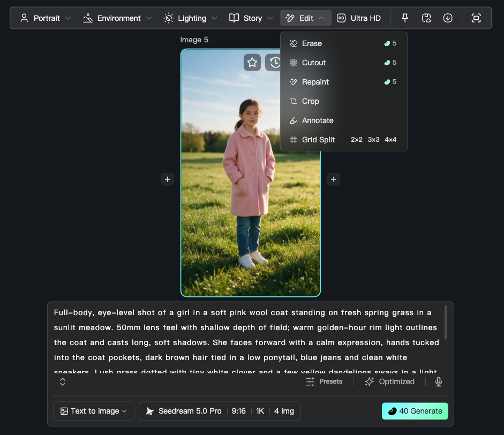Expand the prompt box with arrows icon
The width and height of the screenshot is (504, 435).
pyautogui.click(x=63, y=381)
